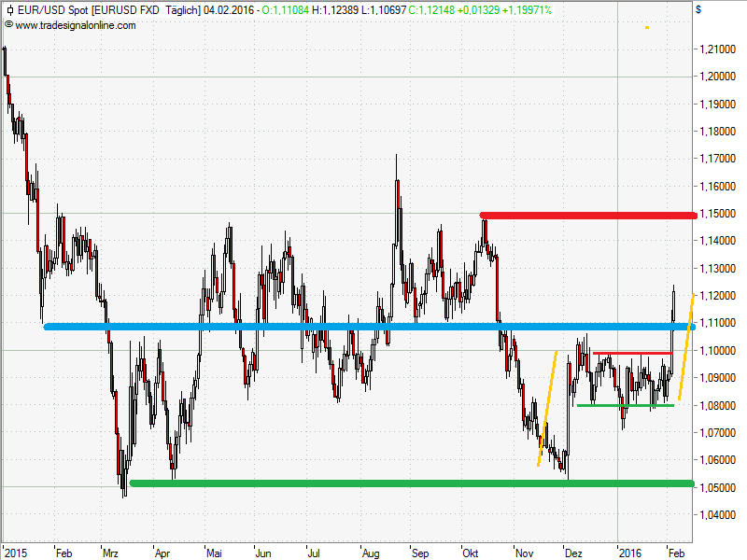Image resolution: width=747 pixels, height=560 pixels.
Task: Click the 1,07000 price axis label
Action: (x=717, y=432)
